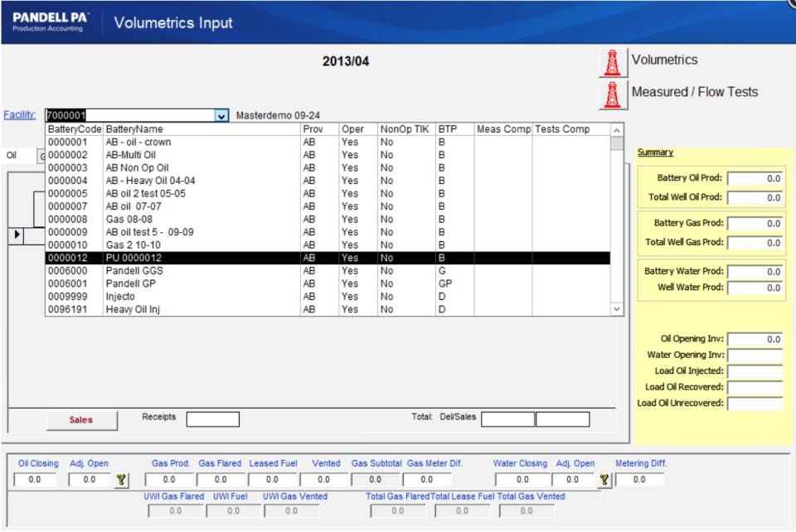The height and width of the screenshot is (532, 796).
Task: Click the key icon beside oil Adj. Open
Action: coord(121,479)
